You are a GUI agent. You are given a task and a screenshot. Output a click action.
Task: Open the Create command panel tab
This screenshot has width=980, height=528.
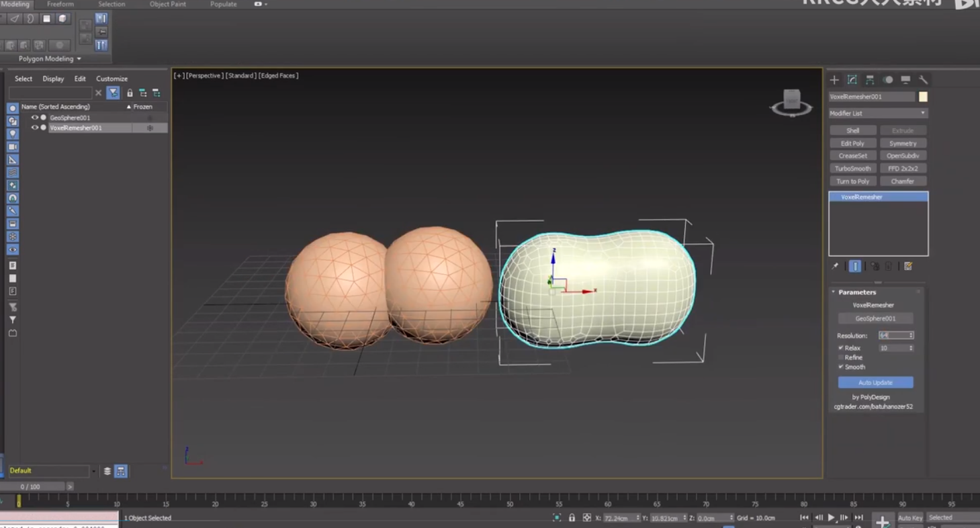point(834,80)
